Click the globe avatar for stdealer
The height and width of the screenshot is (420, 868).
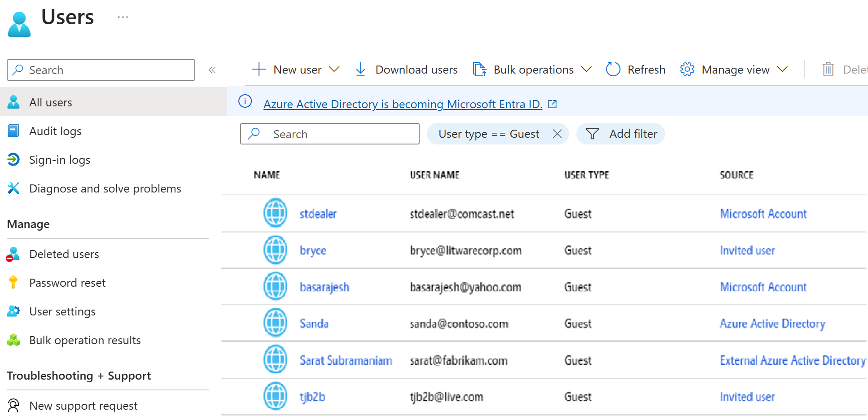(275, 213)
